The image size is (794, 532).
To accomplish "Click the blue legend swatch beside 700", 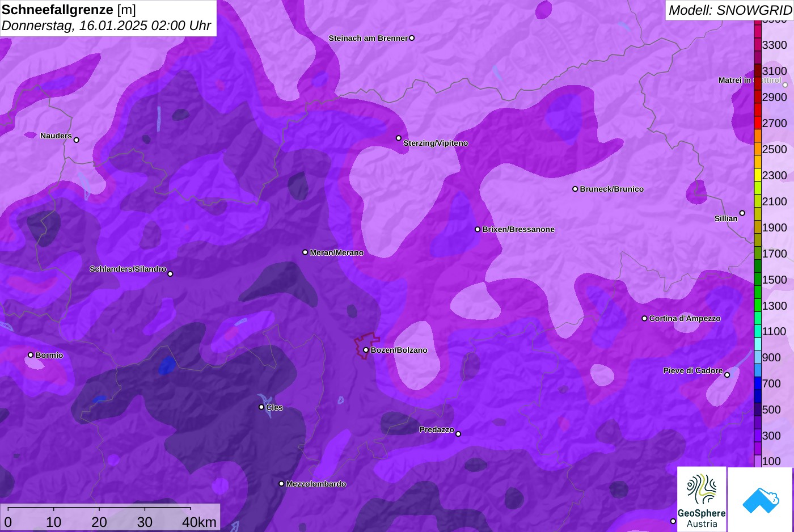I will pos(758,383).
